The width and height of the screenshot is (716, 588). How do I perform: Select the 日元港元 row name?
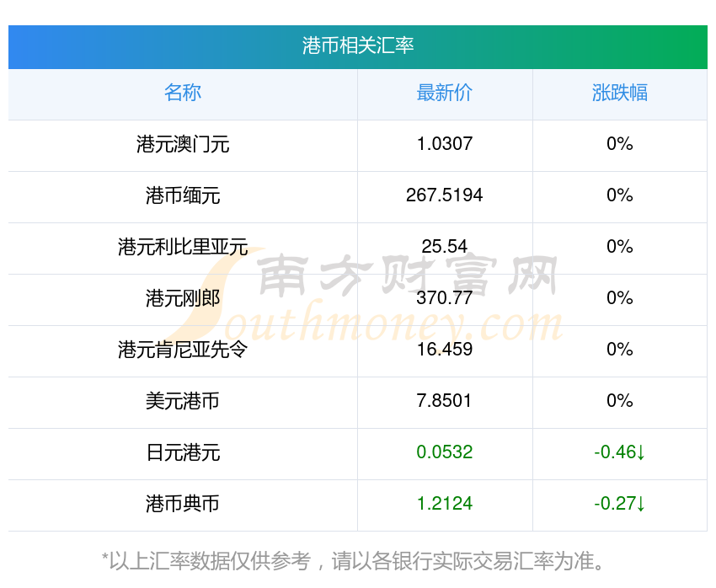[x=183, y=452]
